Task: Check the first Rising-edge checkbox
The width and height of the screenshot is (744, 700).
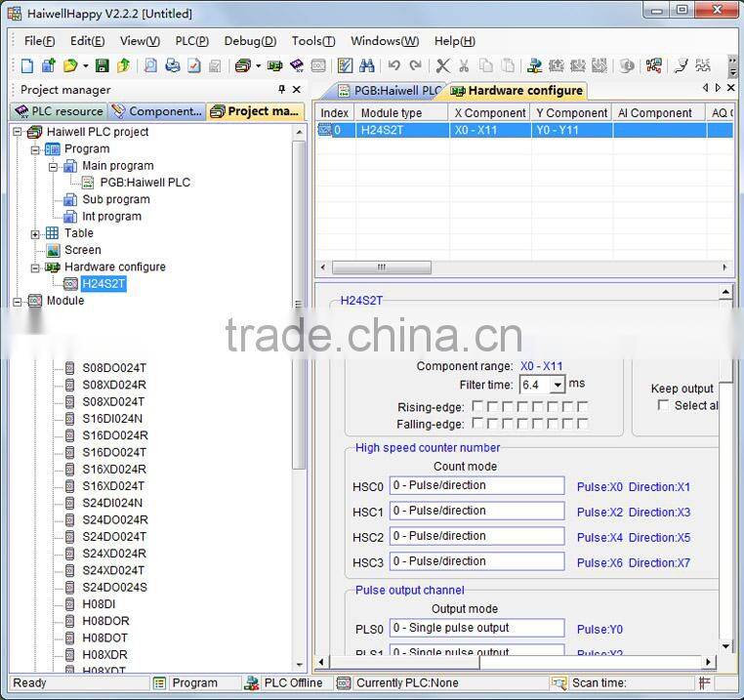Action: pyautogui.click(x=478, y=406)
